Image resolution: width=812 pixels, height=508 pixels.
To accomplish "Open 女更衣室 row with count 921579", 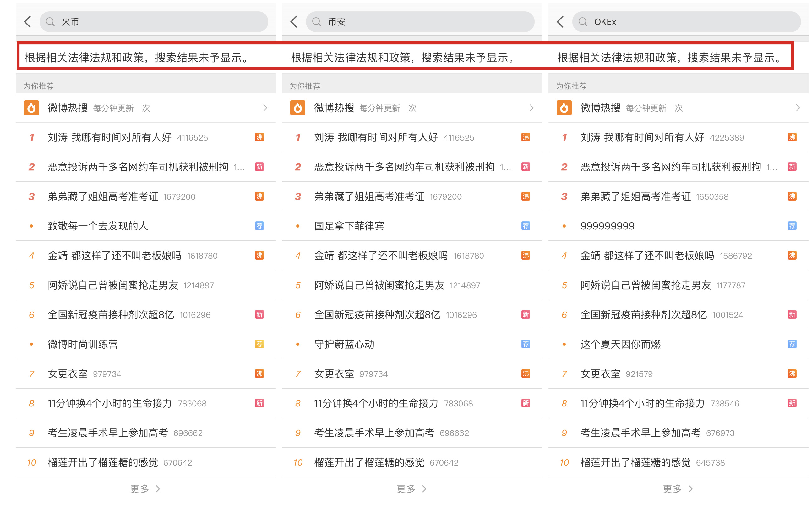I will (678, 374).
